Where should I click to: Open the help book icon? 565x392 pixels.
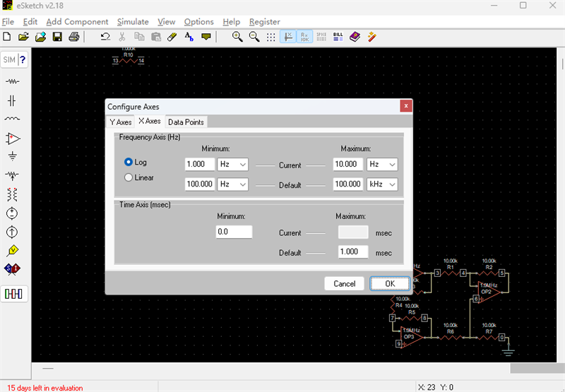pos(355,37)
